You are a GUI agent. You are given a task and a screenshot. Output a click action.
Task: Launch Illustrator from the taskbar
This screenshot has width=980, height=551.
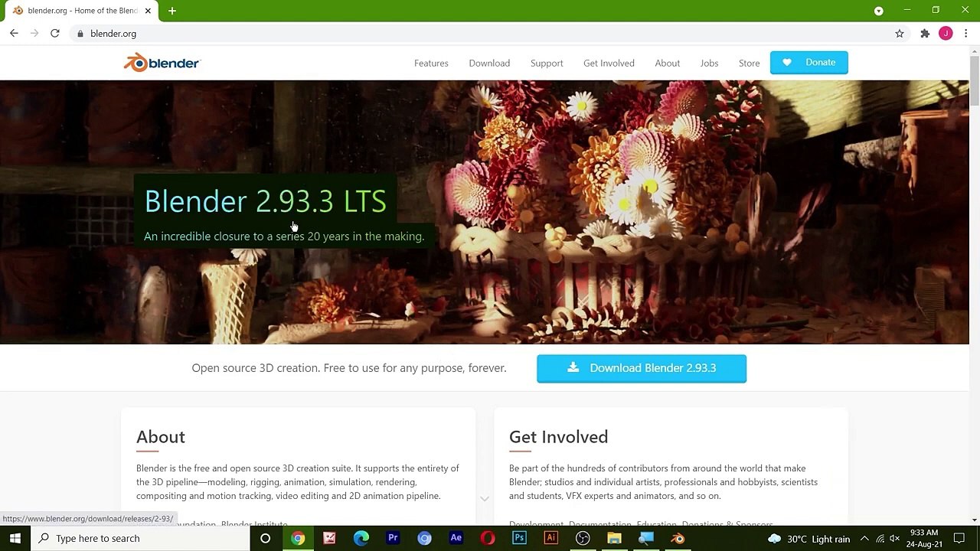click(550, 538)
